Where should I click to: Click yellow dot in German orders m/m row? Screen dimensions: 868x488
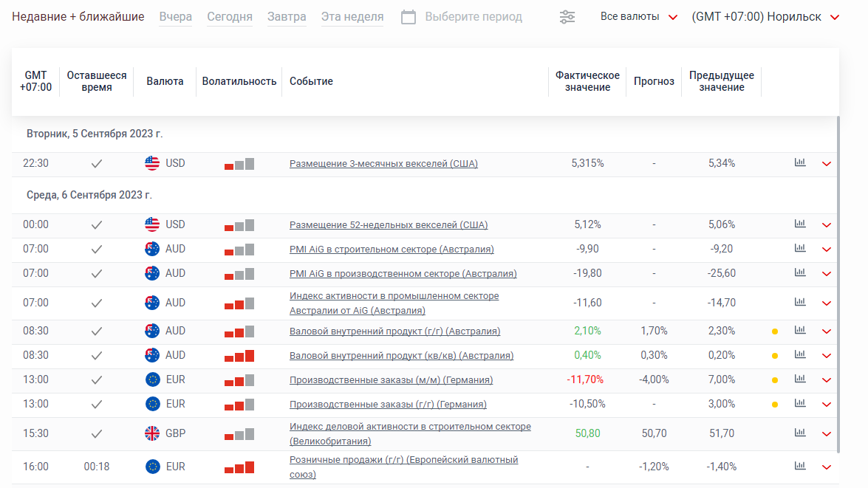click(x=775, y=380)
